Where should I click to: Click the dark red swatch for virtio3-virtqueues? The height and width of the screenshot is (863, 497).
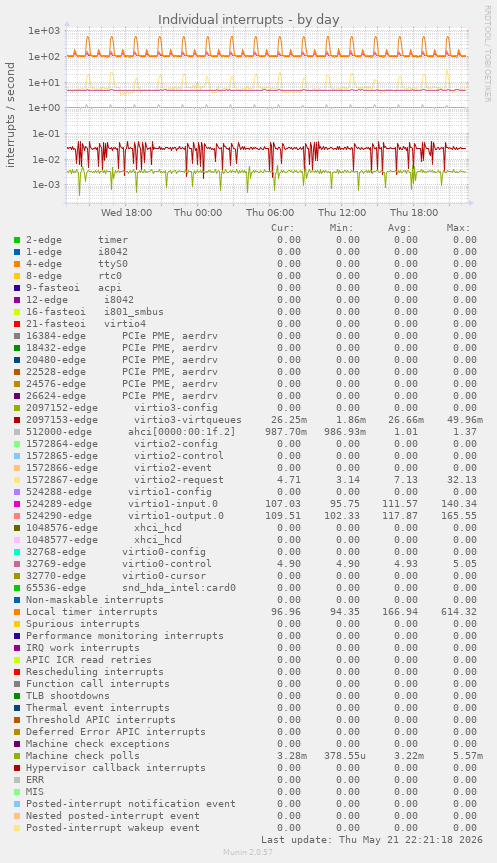pyautogui.click(x=17, y=420)
